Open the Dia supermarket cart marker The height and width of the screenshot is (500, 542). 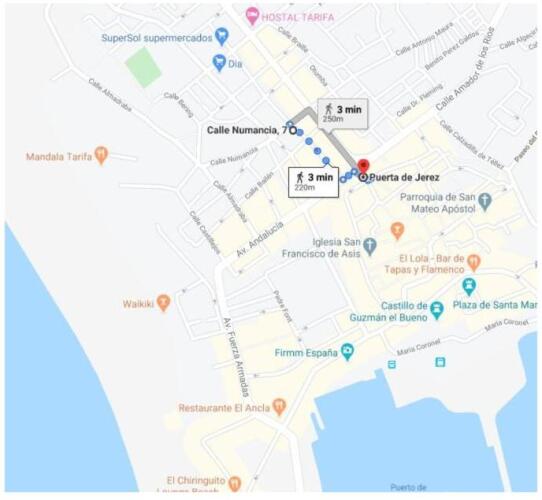218,63
